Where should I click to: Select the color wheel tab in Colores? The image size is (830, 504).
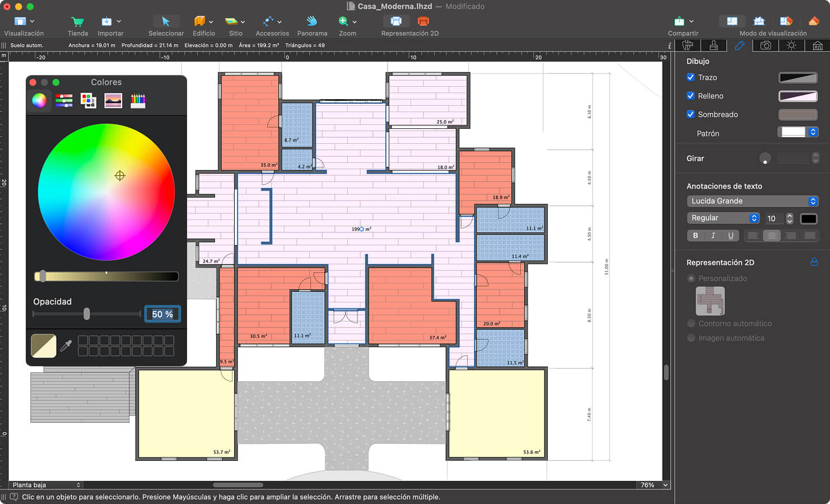tap(39, 100)
